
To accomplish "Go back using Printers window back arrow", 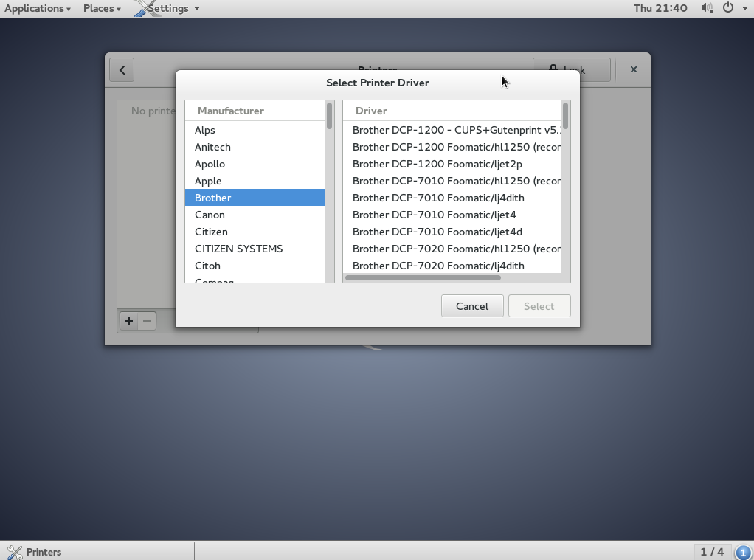I will tap(122, 70).
